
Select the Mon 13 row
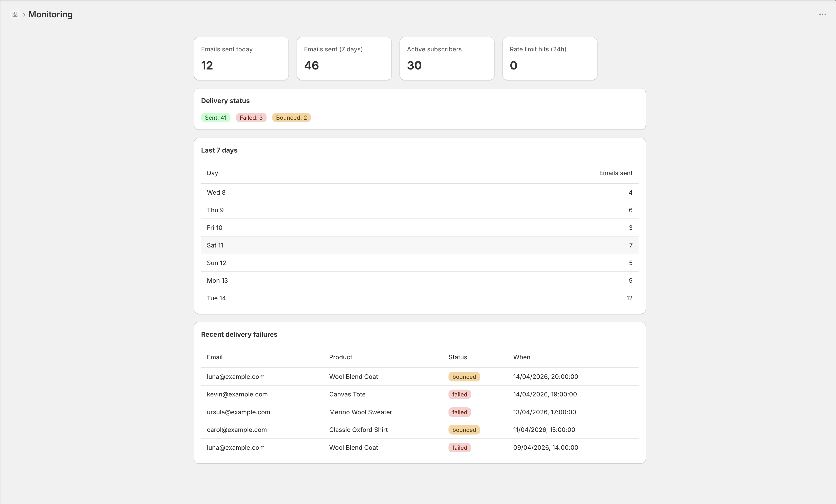[x=420, y=281]
